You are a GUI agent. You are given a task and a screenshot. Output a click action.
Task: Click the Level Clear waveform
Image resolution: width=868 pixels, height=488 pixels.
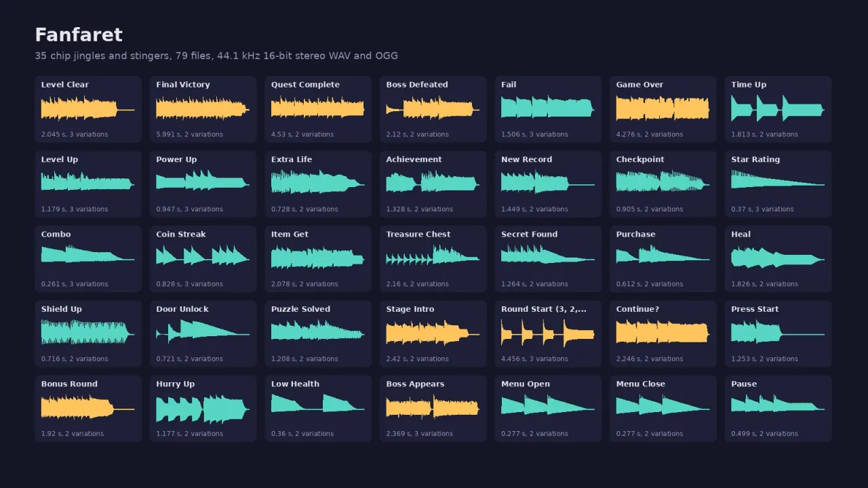point(87,109)
